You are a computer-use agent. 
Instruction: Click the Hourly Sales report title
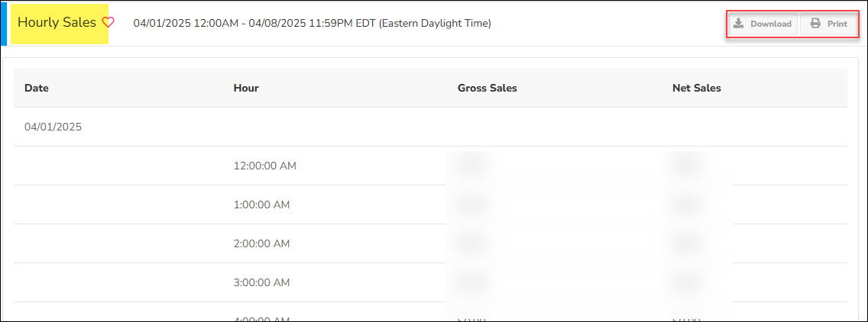[x=57, y=23]
